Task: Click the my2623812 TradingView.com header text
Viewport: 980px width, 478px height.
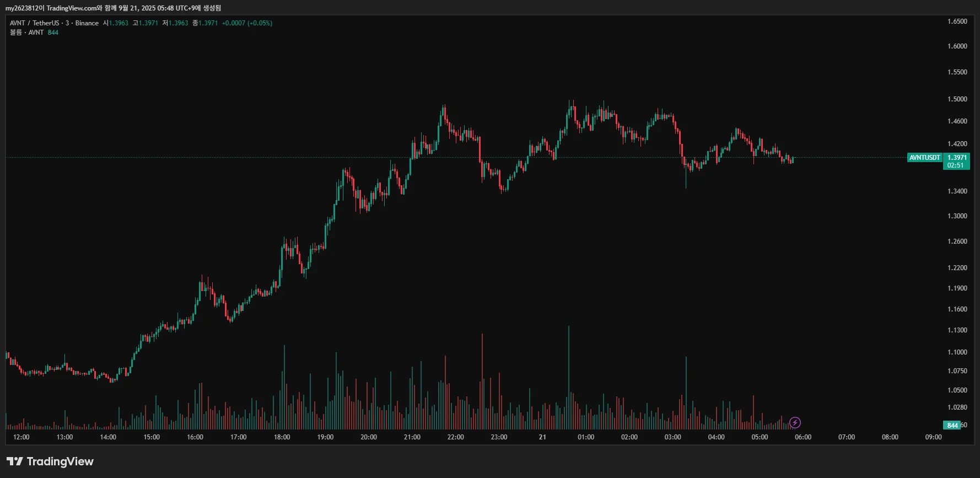Action: coord(113,8)
